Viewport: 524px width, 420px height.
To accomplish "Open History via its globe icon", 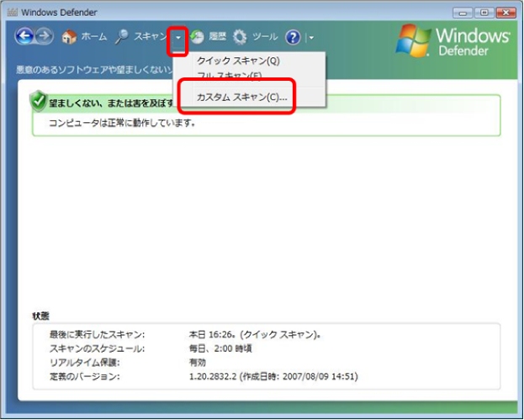I will [197, 38].
